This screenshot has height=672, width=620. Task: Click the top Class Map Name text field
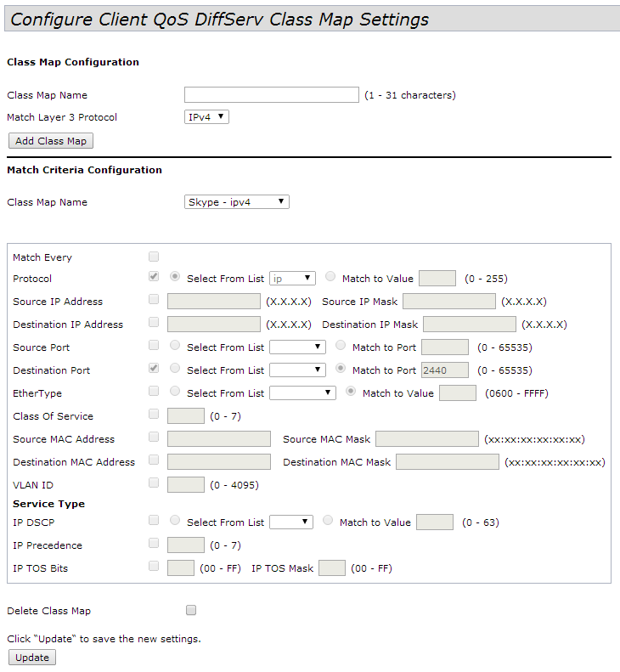[272, 95]
